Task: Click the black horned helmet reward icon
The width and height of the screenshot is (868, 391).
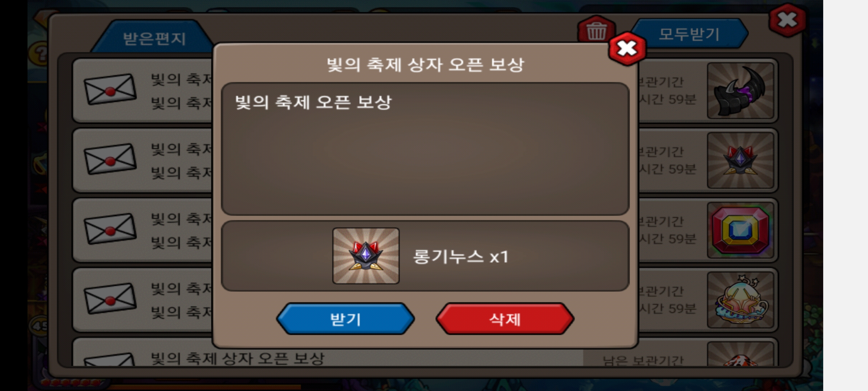Action: tap(740, 91)
